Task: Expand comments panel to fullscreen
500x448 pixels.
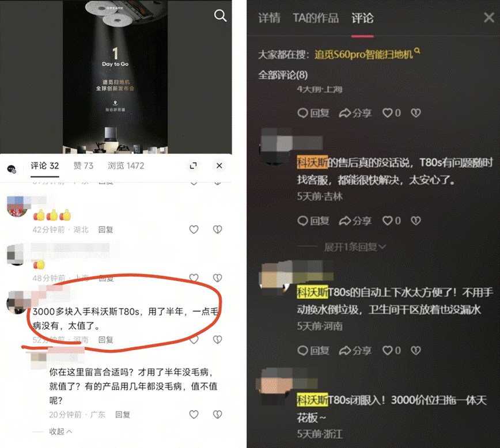Action: [193, 165]
